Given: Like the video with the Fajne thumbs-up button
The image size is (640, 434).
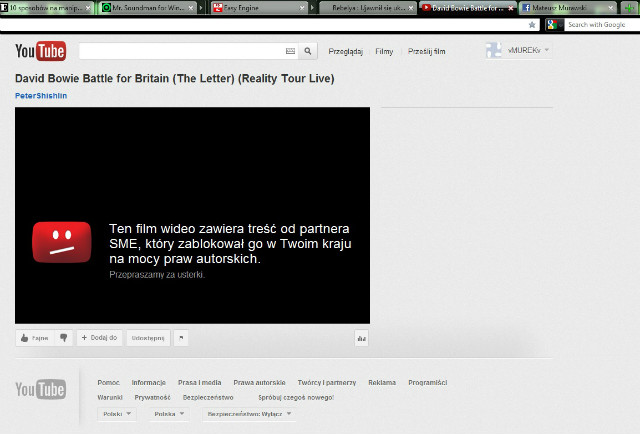Looking at the screenshot, I should pyautogui.click(x=35, y=338).
